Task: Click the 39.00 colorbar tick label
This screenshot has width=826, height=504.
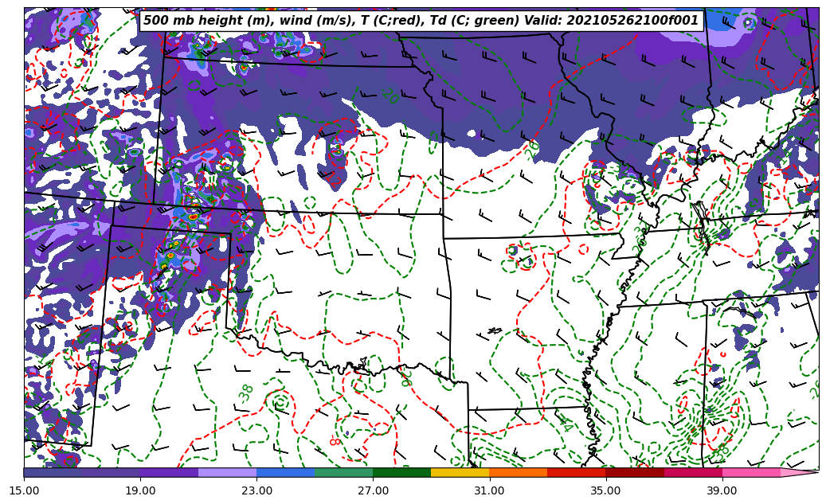Action: point(722,491)
